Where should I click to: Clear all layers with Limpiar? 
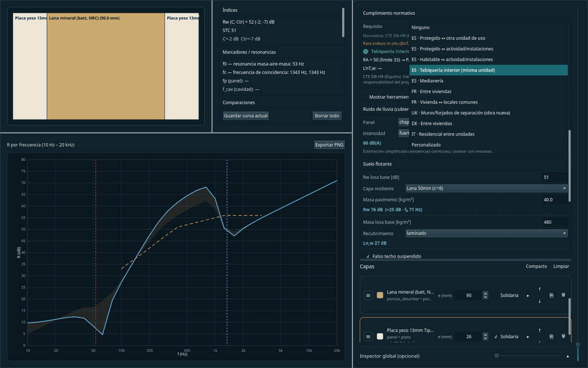click(561, 266)
